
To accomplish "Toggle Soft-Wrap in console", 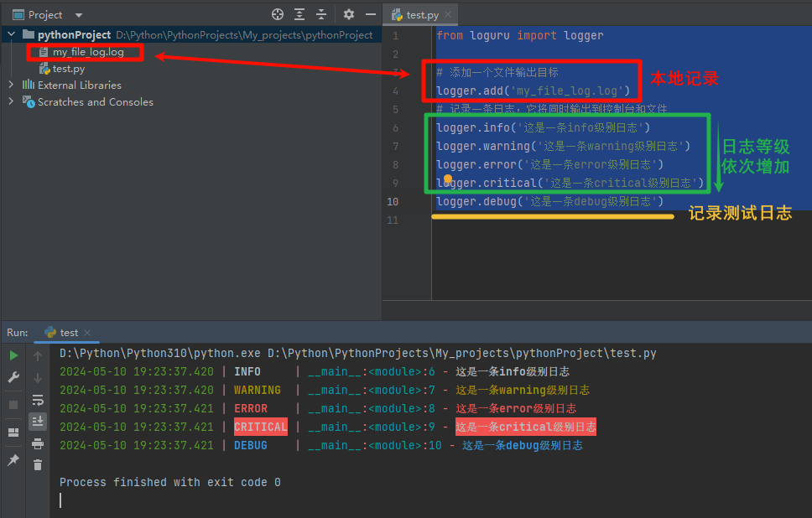I will coord(38,400).
